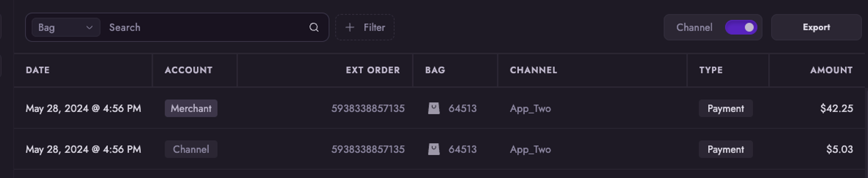Screen dimensions: 868x178
Task: Click the Export button
Action: click(x=816, y=27)
